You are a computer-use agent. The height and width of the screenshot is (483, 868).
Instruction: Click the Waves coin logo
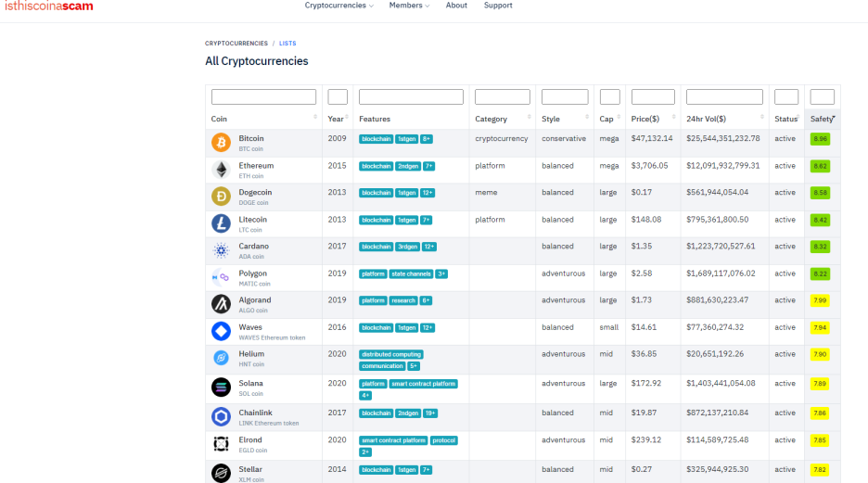pyautogui.click(x=221, y=331)
